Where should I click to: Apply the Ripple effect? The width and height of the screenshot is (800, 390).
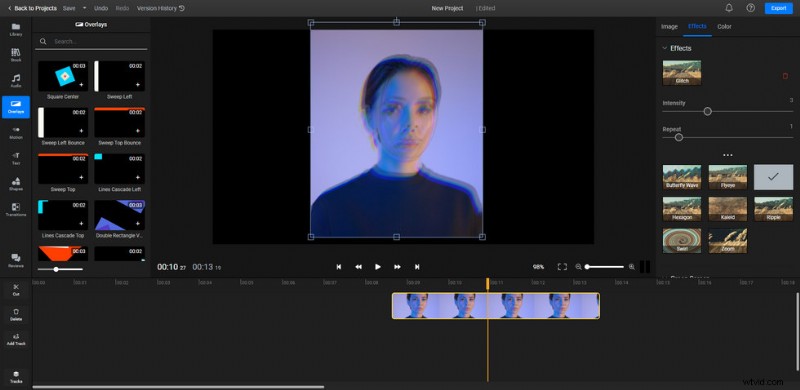[773, 209]
